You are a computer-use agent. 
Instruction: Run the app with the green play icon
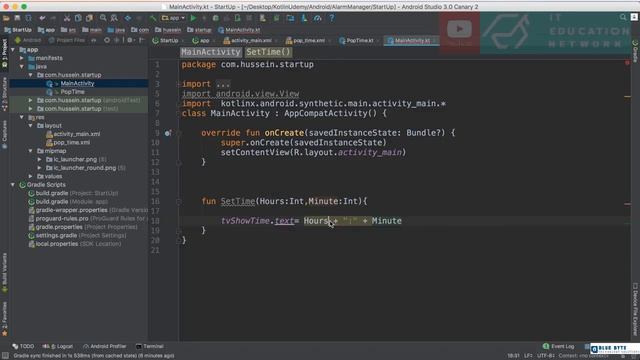(193, 18)
